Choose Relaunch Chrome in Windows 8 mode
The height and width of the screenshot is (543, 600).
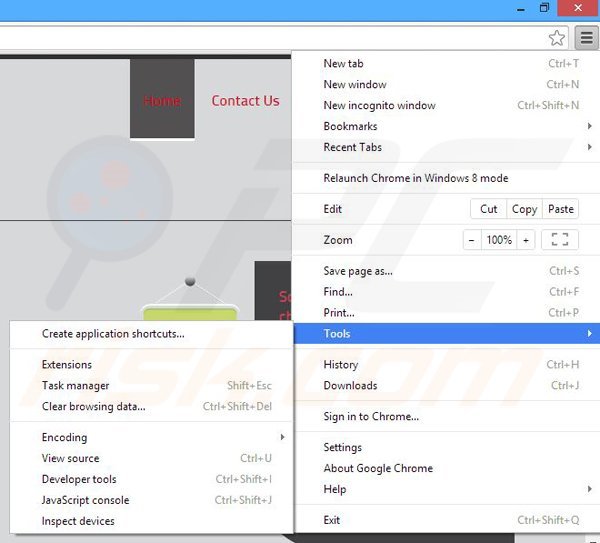pyautogui.click(x=447, y=178)
